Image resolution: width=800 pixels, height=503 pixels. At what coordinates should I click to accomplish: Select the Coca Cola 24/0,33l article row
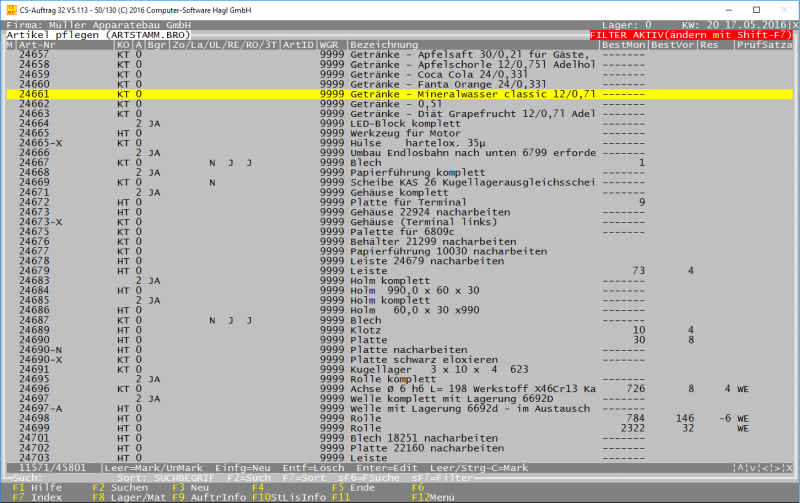400,74
